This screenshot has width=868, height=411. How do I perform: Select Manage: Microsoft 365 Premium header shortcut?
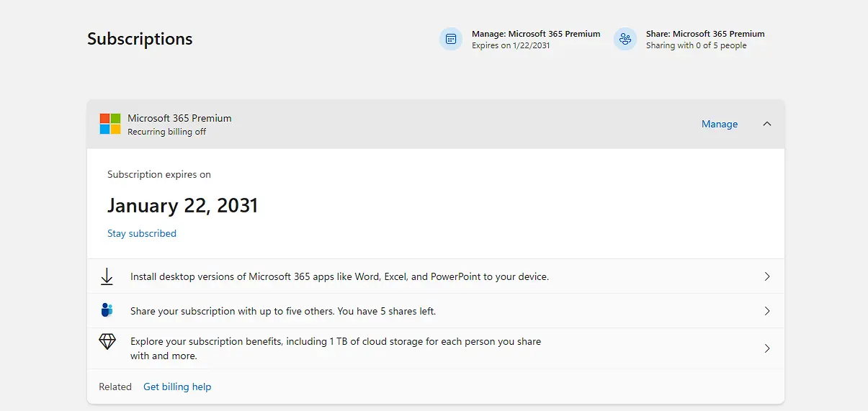[x=520, y=39]
